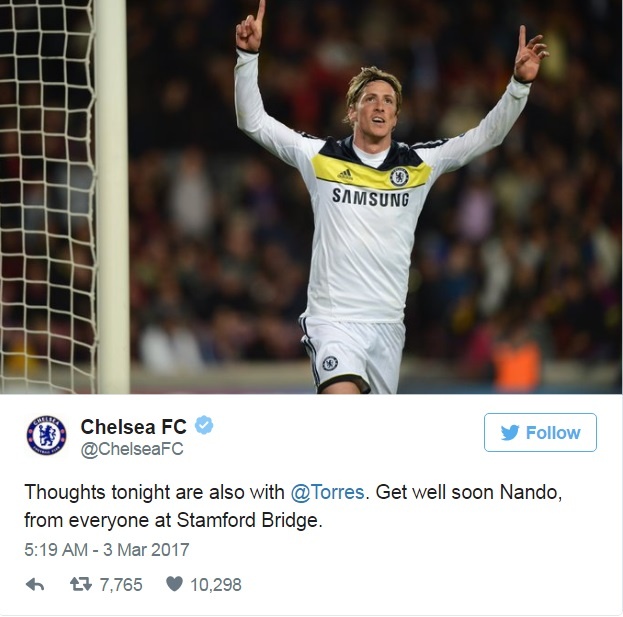Viewport: 623px width, 617px height.
Task: Open the celebrating player photo
Action: [x=311, y=197]
